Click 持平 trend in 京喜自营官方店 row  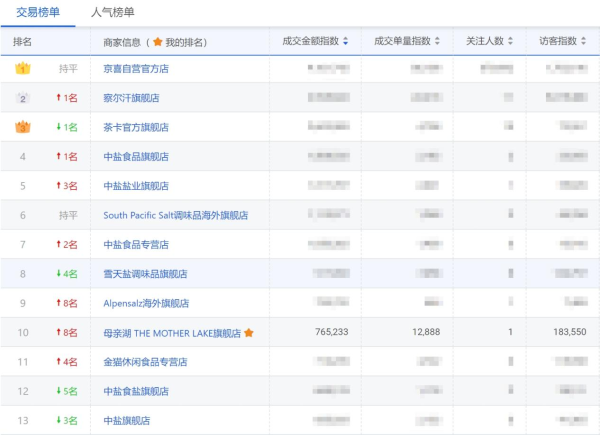[x=68, y=69]
